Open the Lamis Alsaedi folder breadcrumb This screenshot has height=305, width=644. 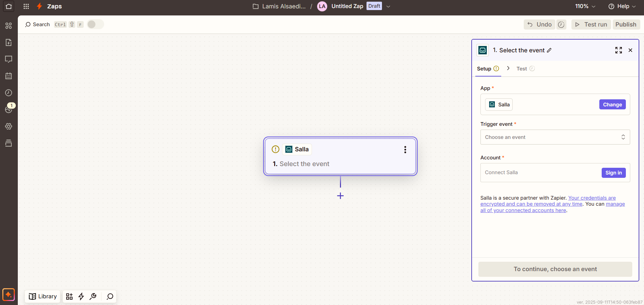279,6
